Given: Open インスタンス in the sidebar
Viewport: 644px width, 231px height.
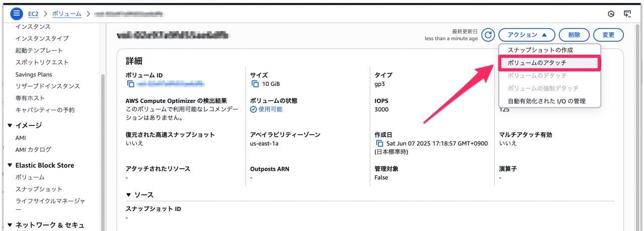Looking at the screenshot, I should (33, 27).
